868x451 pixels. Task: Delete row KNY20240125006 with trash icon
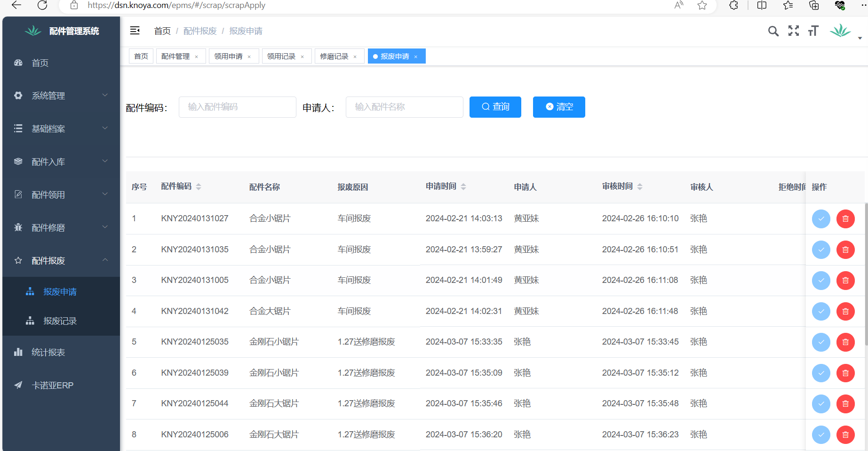[845, 435]
